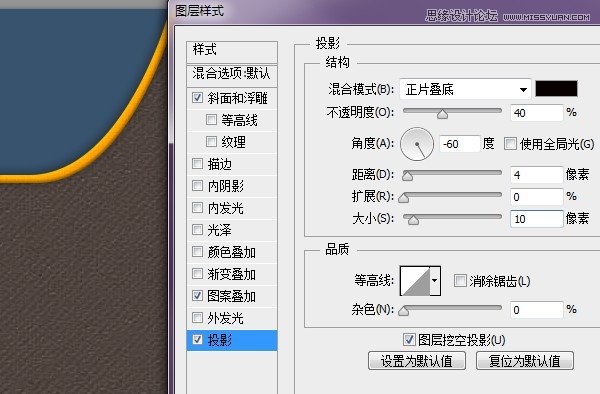Uncheck the 投影 style checkbox
This screenshot has height=394, width=600.
click(197, 339)
